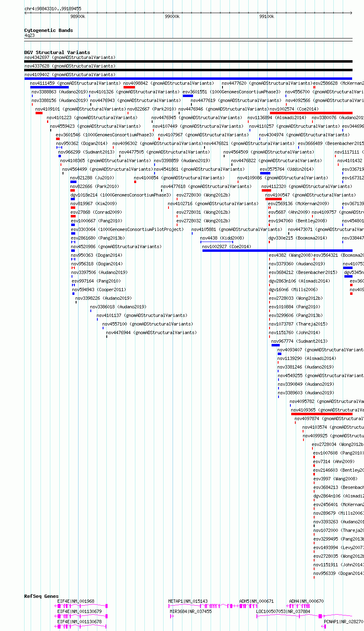This screenshot has height=631, width=364.
Task: Open variant nsv4337628 (gnomADStructuralVariants) label
Action: point(70,66)
